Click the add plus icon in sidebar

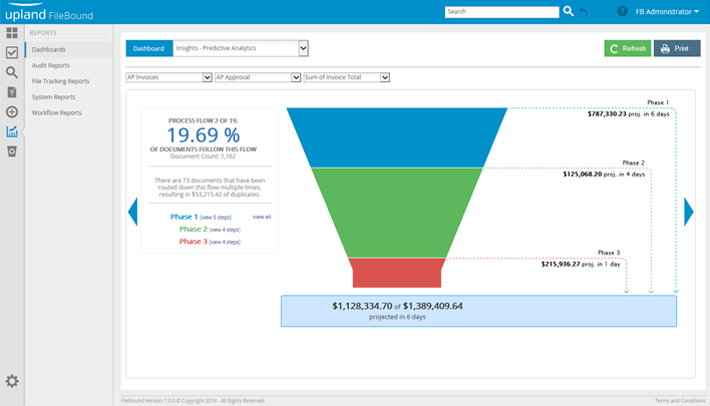point(12,112)
